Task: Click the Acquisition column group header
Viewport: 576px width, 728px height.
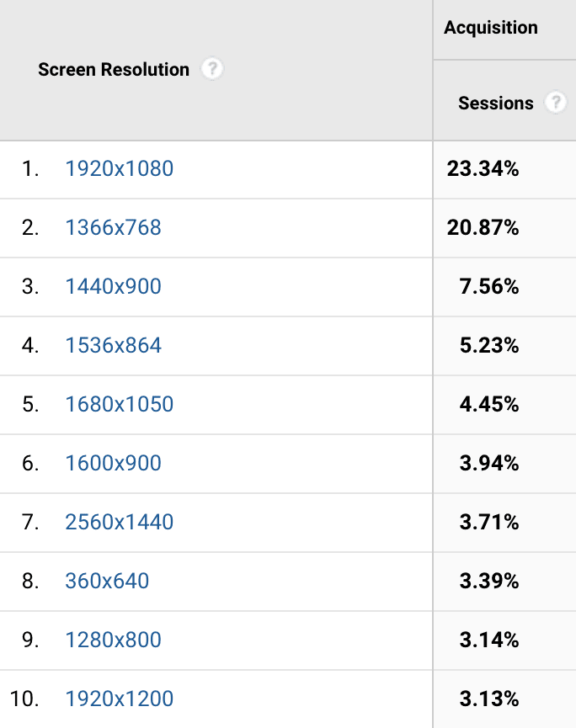Action: (491, 28)
